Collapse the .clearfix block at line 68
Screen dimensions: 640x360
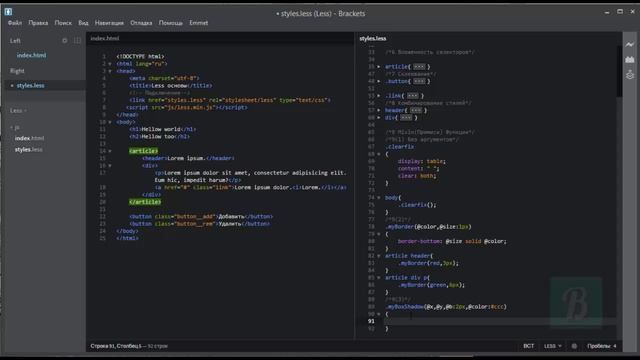[x=379, y=154]
